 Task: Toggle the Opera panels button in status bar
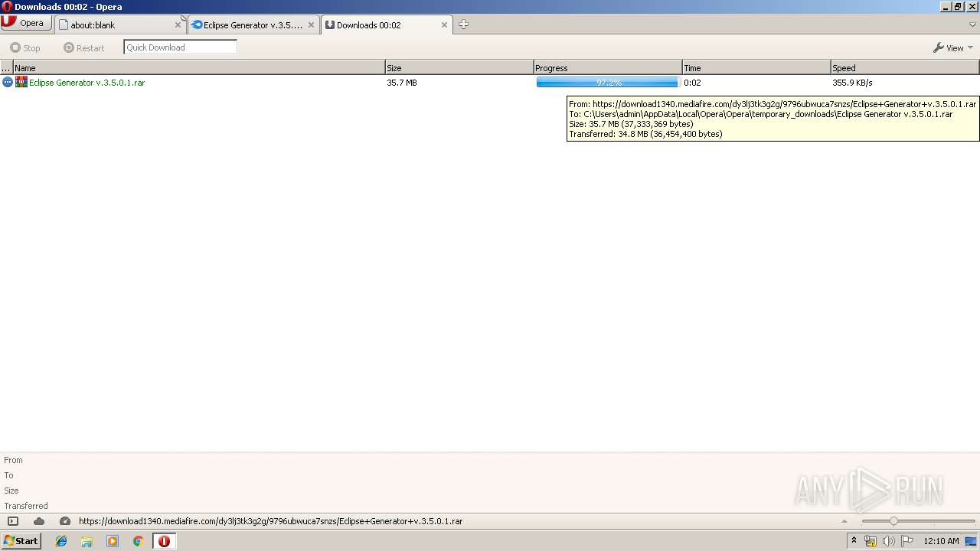(12, 521)
